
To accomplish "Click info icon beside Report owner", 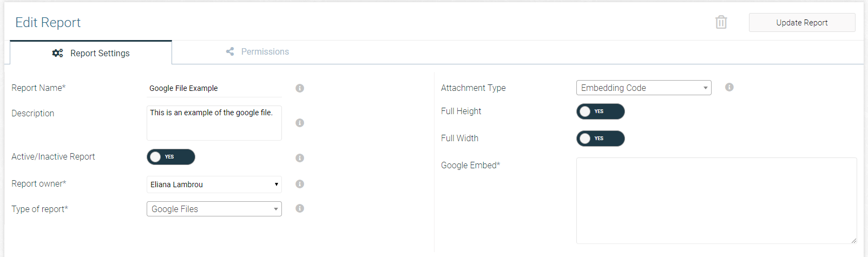I will tap(300, 184).
